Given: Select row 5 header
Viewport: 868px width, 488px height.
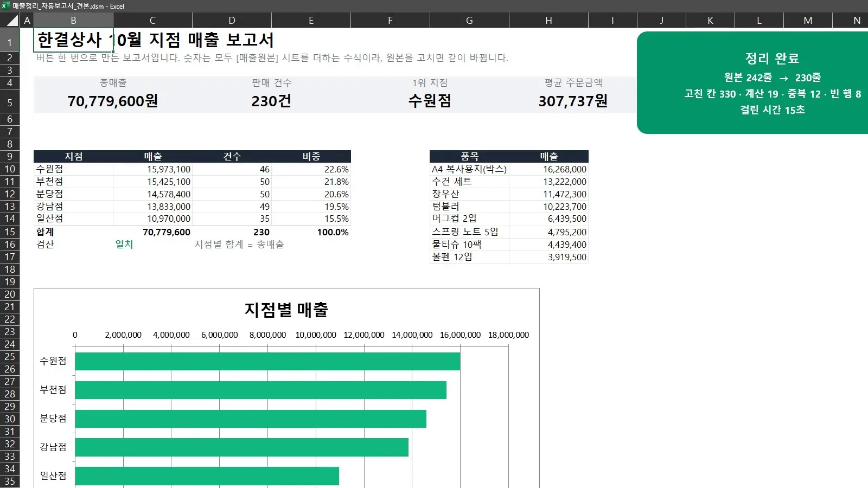Looking at the screenshot, I should [10, 102].
